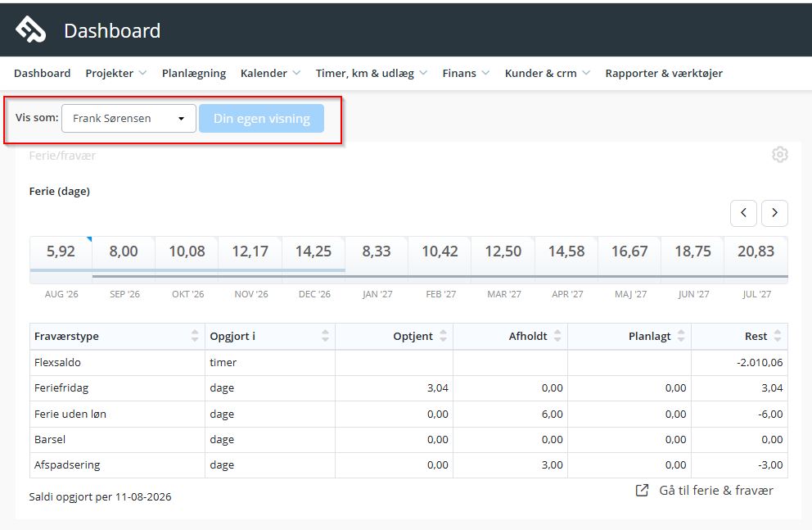This screenshot has height=530, width=812.
Task: Go to previous months with left arrow
Action: (743, 213)
